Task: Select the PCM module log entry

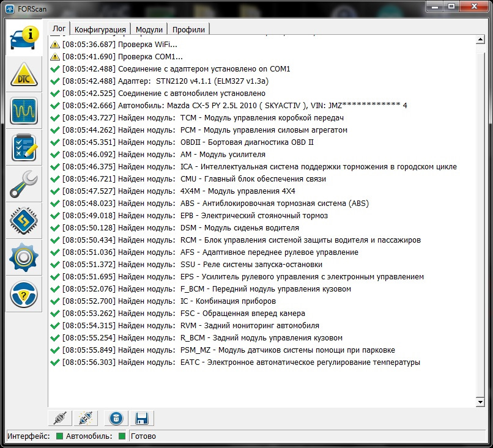Action: pos(199,130)
